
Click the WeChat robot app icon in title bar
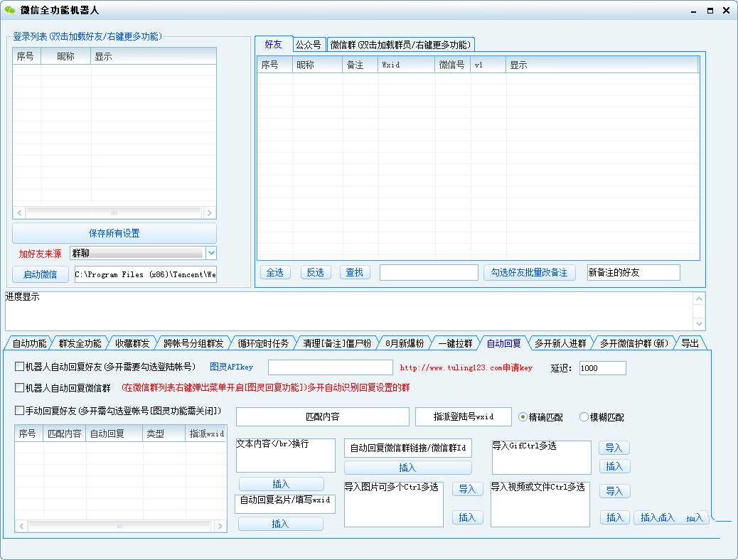point(9,10)
